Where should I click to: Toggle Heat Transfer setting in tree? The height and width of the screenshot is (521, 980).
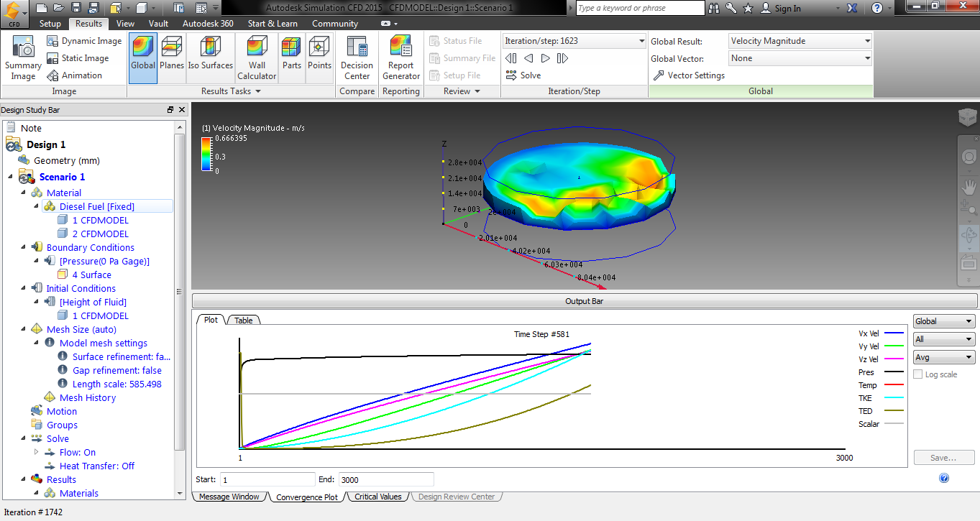pyautogui.click(x=96, y=466)
